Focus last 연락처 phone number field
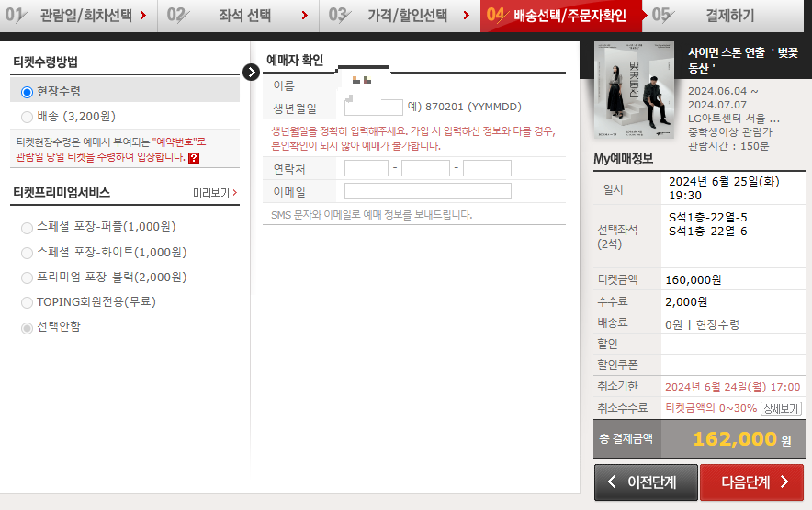 click(x=488, y=168)
